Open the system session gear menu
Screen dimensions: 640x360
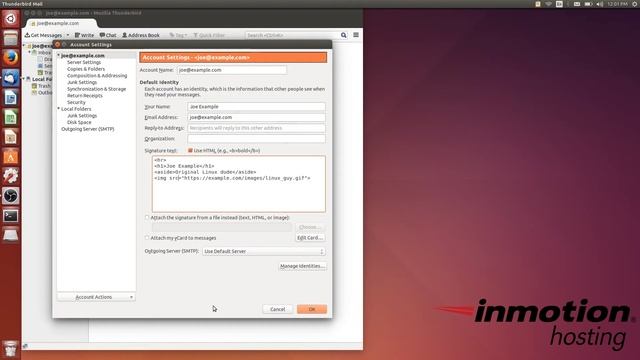pyautogui.click(x=635, y=4)
